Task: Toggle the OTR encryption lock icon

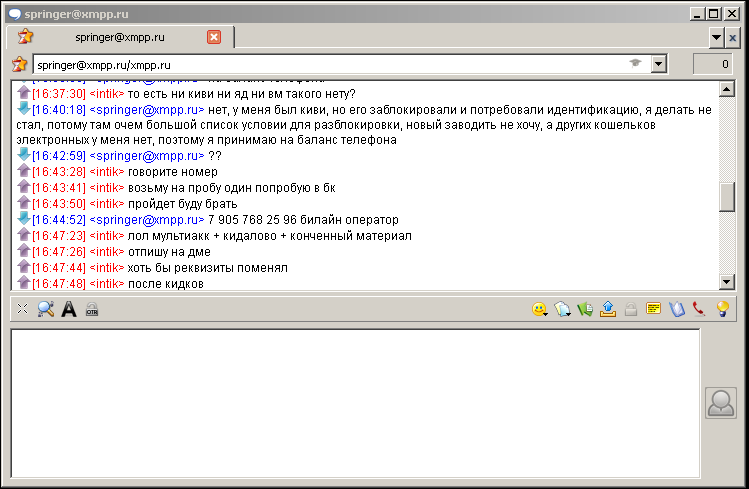Action: point(92,309)
